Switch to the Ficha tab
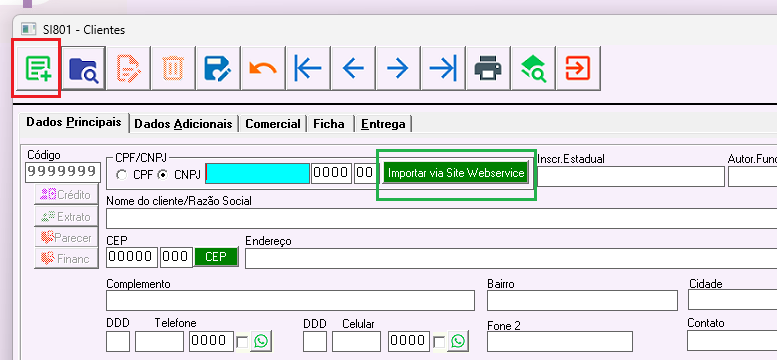777x360 pixels. pos(329,124)
